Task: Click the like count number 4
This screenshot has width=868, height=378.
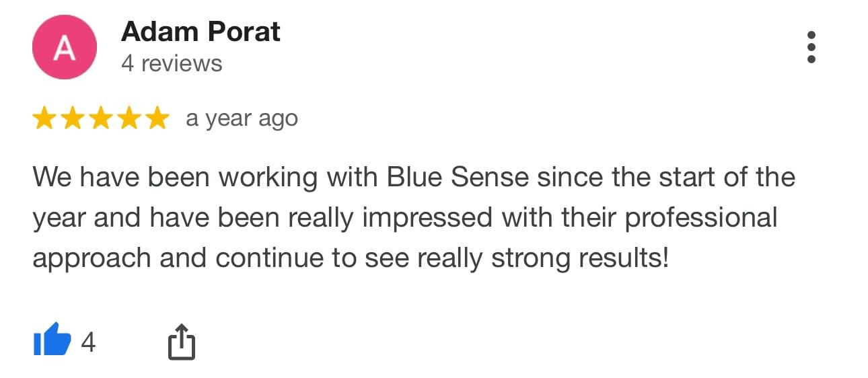Action: click(88, 342)
